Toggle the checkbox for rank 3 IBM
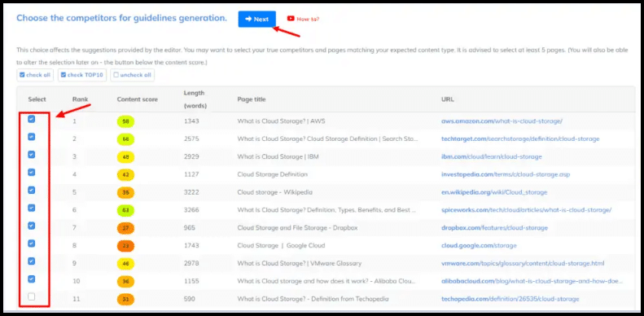The height and width of the screenshot is (316, 644). pyautogui.click(x=31, y=155)
